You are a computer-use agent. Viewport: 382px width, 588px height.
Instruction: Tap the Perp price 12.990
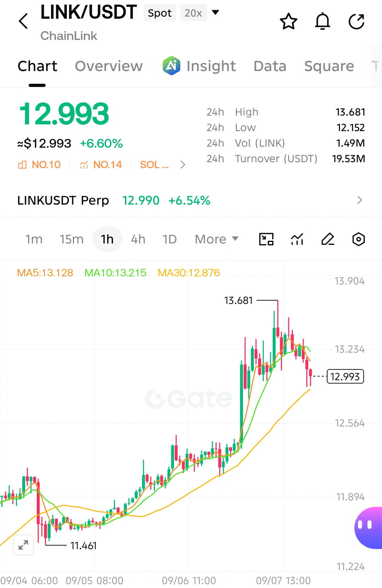click(141, 200)
